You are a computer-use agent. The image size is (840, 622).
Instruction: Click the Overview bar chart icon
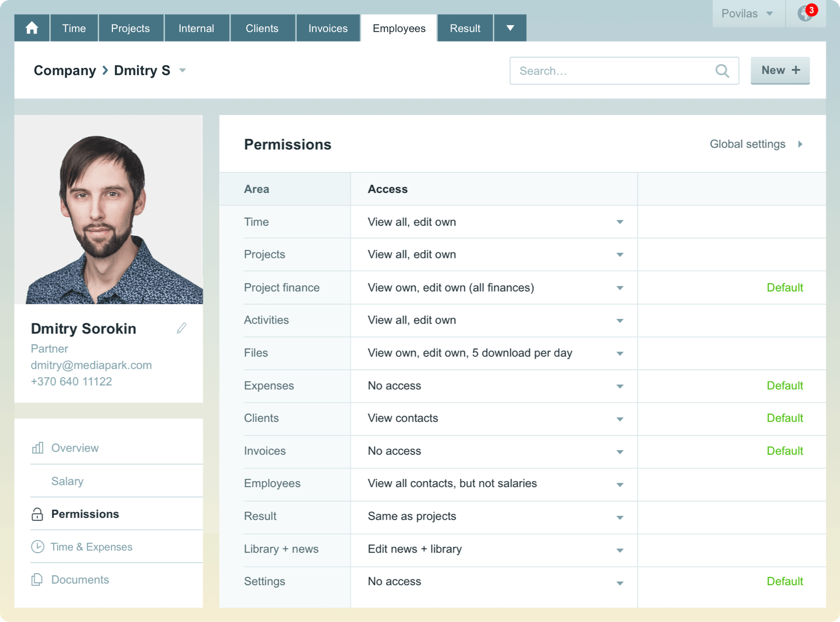click(38, 448)
